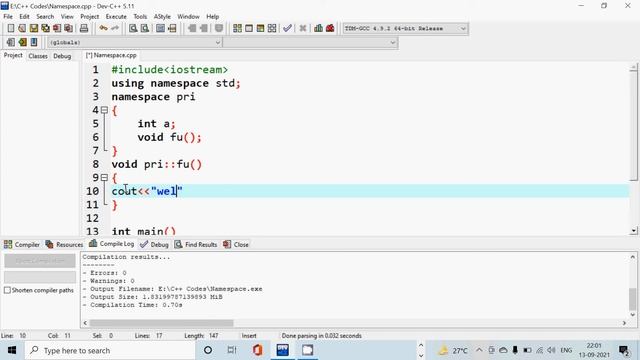
Task: Click the weather 27°C taskbar widget
Action: [x=453, y=350]
